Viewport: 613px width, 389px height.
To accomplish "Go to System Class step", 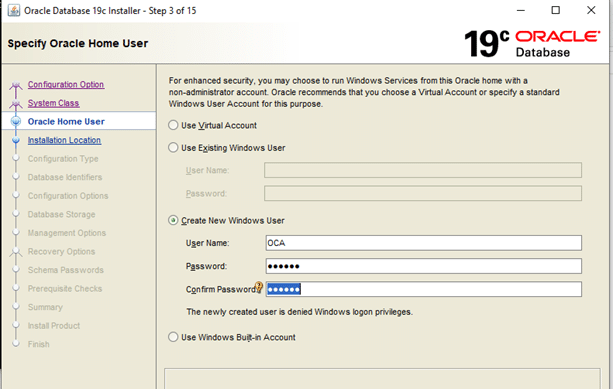I will pyautogui.click(x=54, y=103).
